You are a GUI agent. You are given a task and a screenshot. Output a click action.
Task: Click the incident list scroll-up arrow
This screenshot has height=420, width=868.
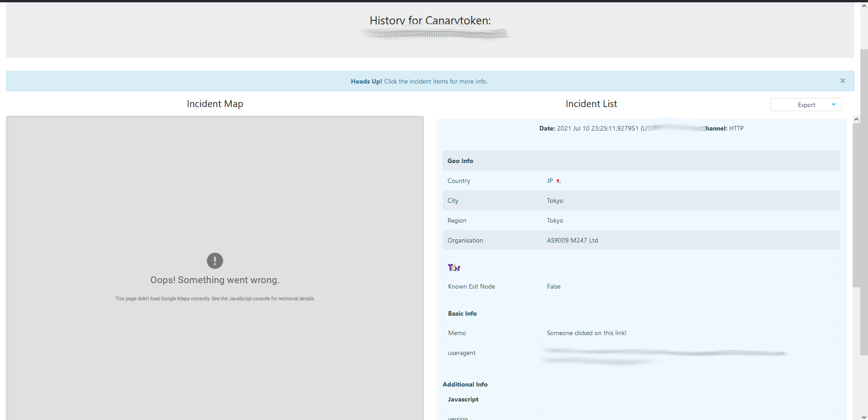pos(856,120)
